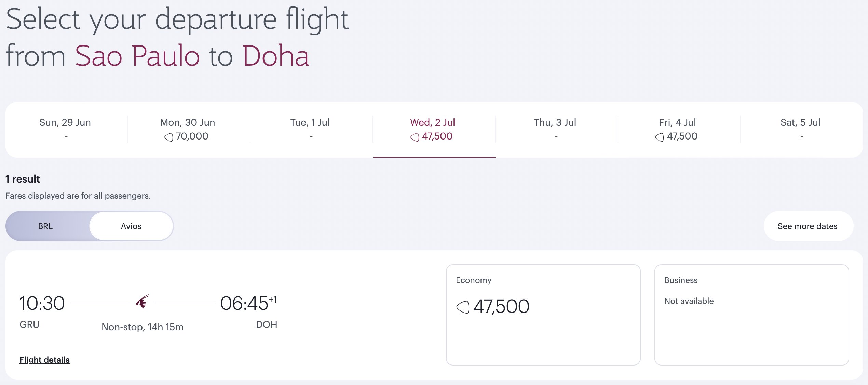The width and height of the screenshot is (868, 385).
Task: Open the See more dates button
Action: (808, 226)
